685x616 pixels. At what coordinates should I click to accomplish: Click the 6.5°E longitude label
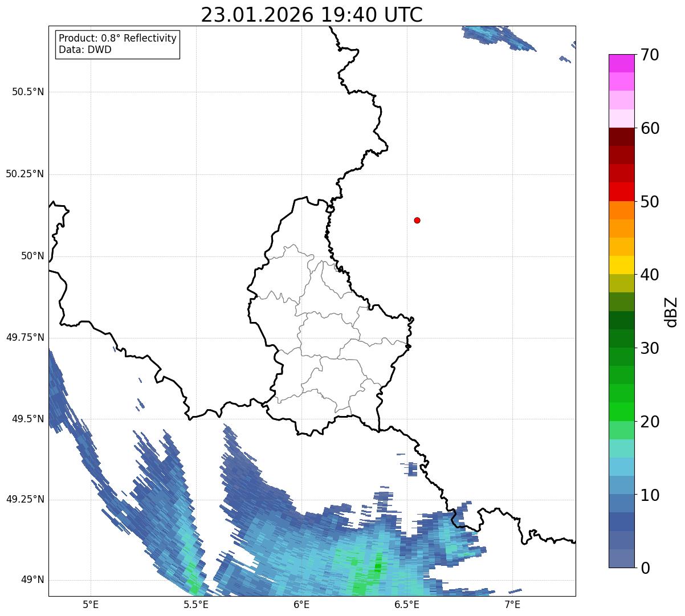[407, 605]
